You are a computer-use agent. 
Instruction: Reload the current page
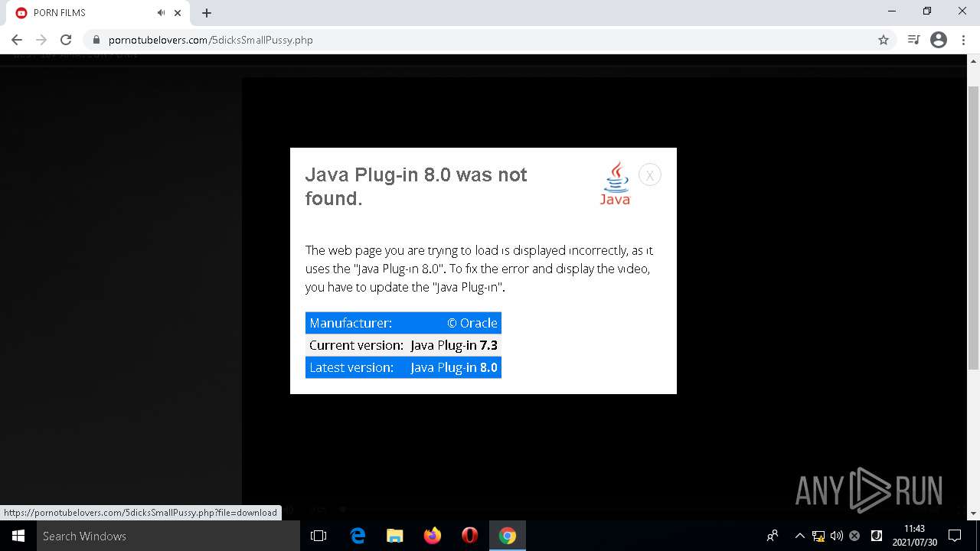click(66, 40)
